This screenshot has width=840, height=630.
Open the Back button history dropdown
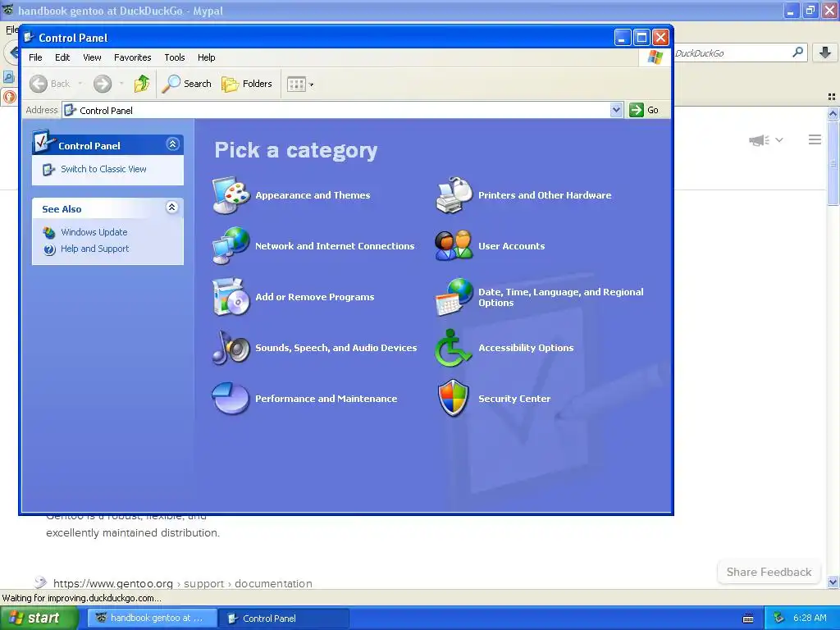click(x=80, y=84)
